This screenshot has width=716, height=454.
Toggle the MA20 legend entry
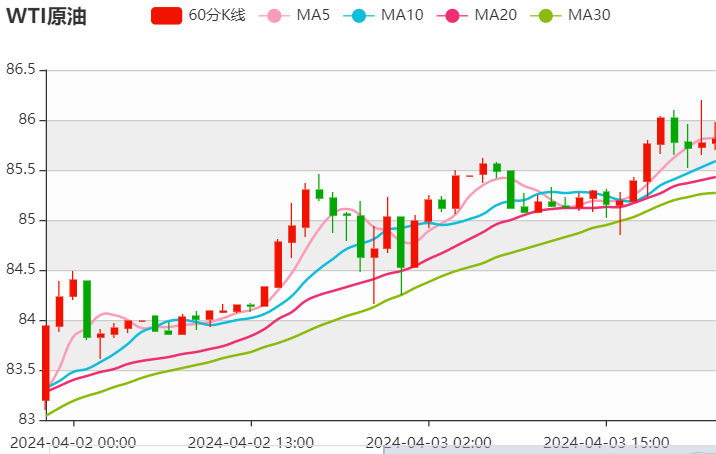(477, 15)
